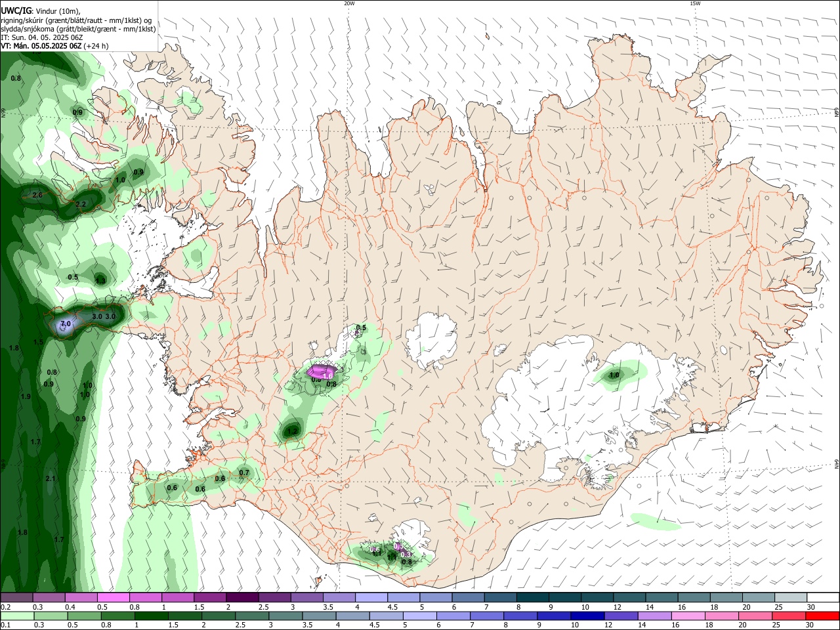Select rain scale swatch between 16 and 18
The width and height of the screenshot is (840, 630).
688,616
